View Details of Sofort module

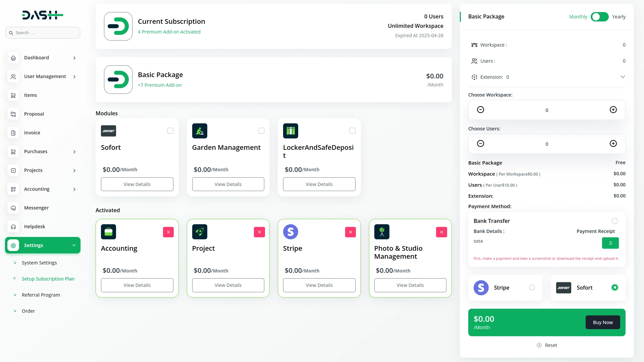137,184
